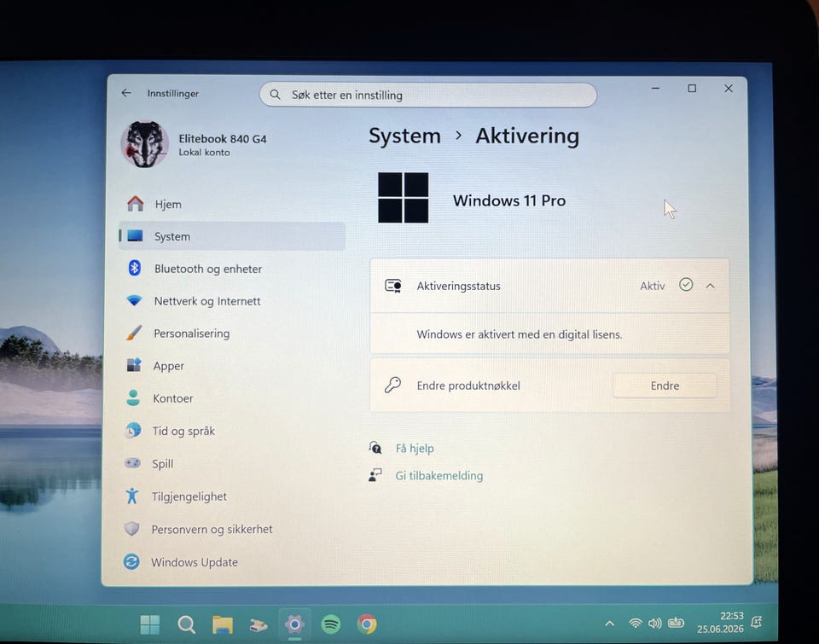Click the Settings gear on taskbar

pos(294,624)
